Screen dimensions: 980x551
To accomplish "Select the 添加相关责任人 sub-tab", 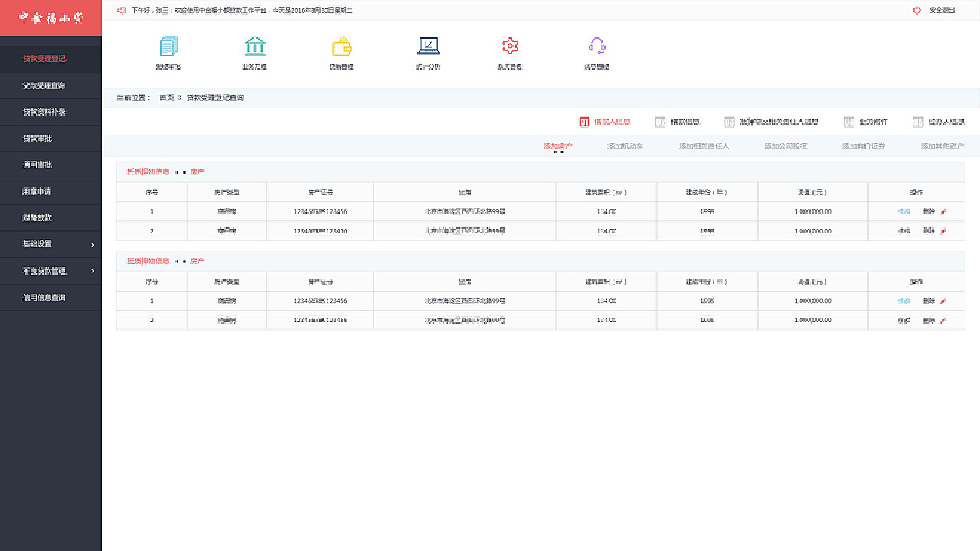I will (704, 146).
